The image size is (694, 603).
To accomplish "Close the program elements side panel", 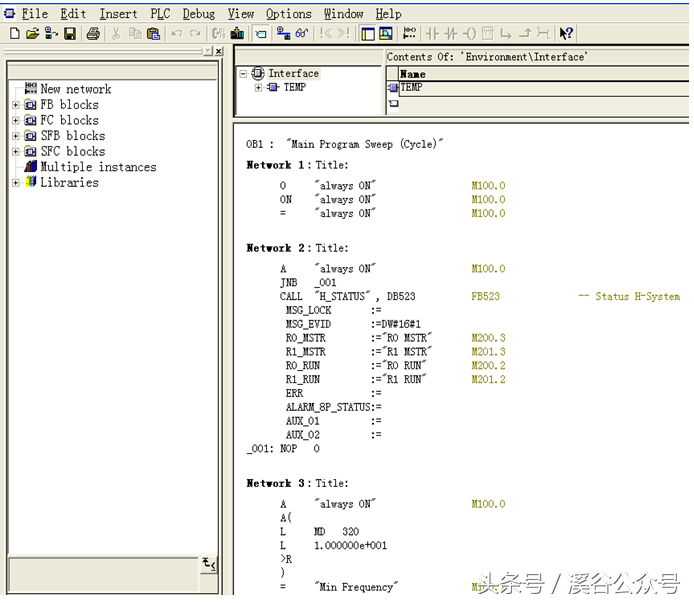I will coord(218,51).
